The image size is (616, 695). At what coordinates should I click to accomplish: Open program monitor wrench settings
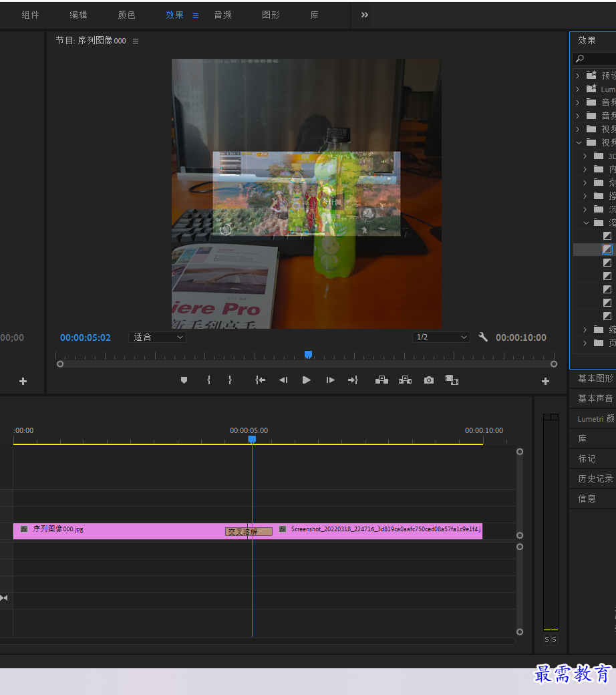pyautogui.click(x=483, y=337)
